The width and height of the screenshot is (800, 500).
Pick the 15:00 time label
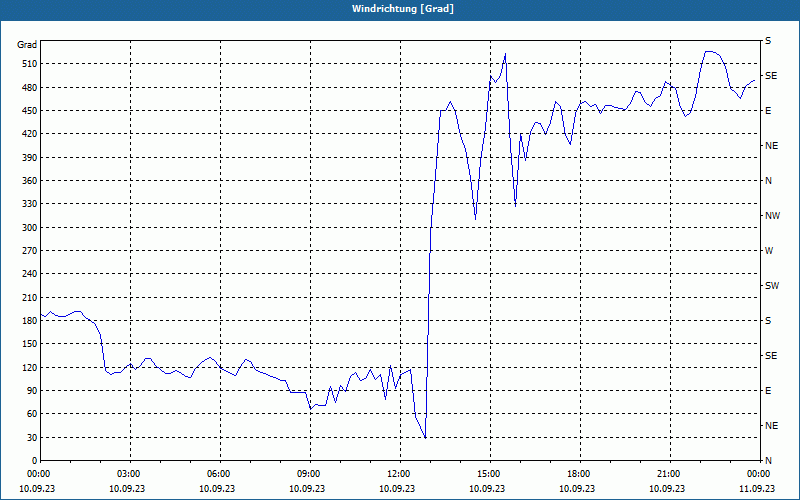(x=490, y=474)
